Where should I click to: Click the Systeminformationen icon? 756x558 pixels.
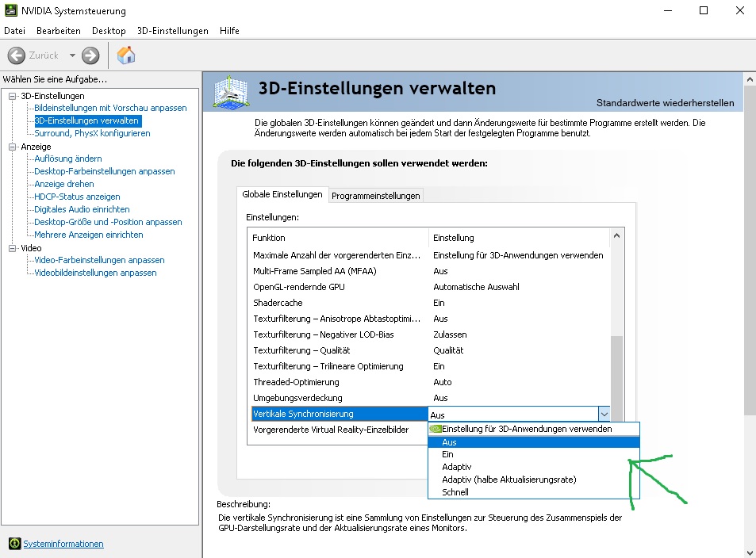tap(15, 544)
